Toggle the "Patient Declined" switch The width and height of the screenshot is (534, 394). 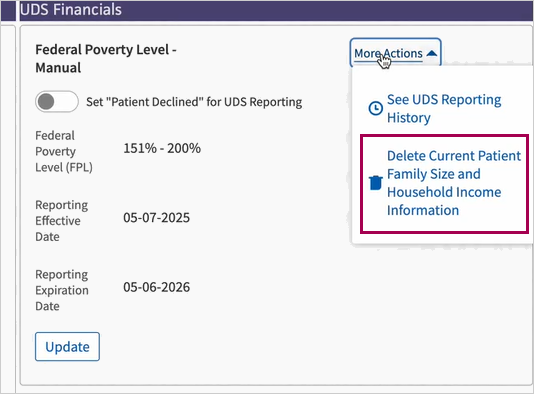[57, 101]
